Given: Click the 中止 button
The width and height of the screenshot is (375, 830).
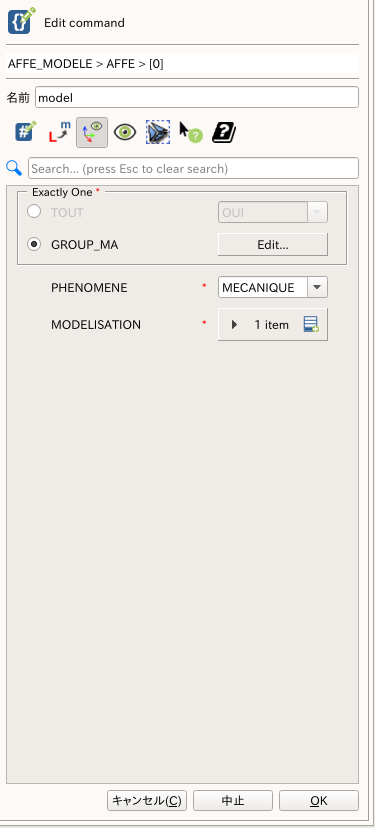Looking at the screenshot, I should coord(233,800).
